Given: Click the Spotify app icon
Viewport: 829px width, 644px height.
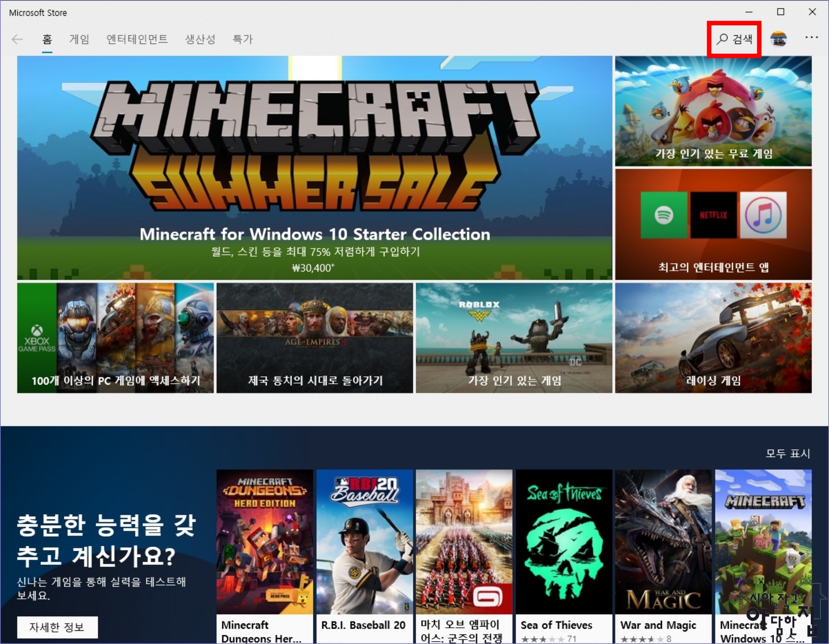Looking at the screenshot, I should 664,215.
